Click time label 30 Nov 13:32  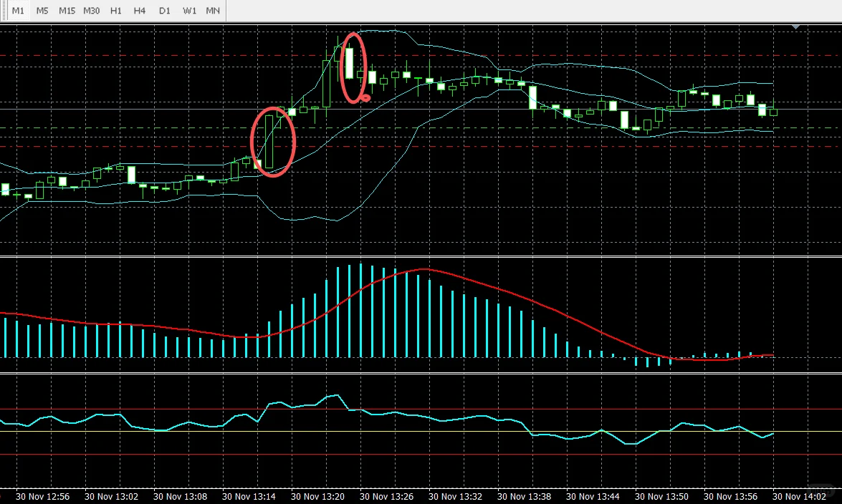455,497
